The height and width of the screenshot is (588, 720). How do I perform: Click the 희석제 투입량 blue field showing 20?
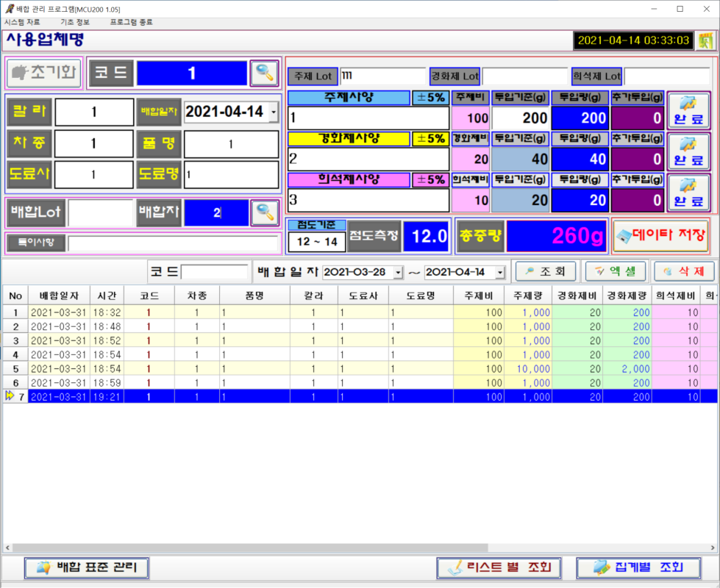[x=580, y=200]
